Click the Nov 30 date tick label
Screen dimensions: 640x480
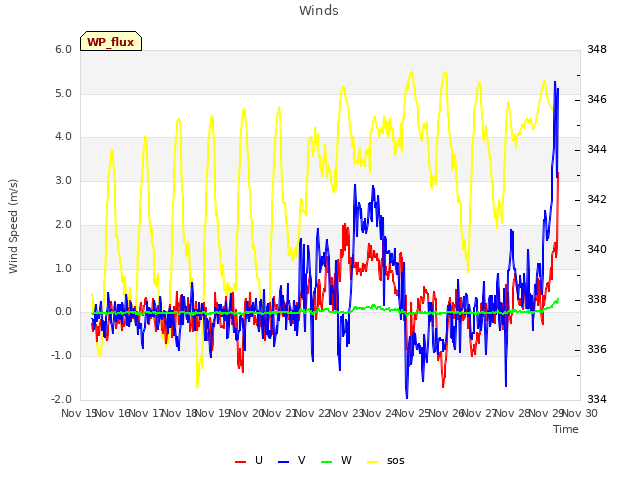pos(580,413)
